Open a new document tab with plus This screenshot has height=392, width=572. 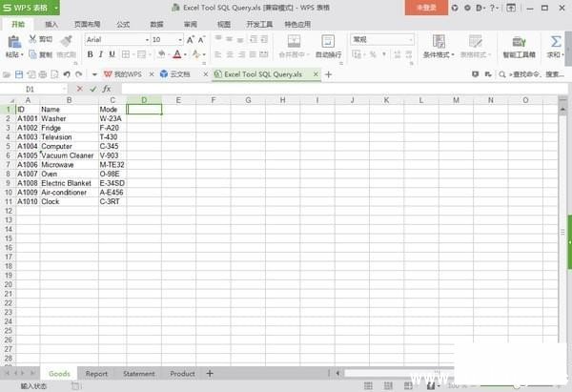tap(328, 74)
